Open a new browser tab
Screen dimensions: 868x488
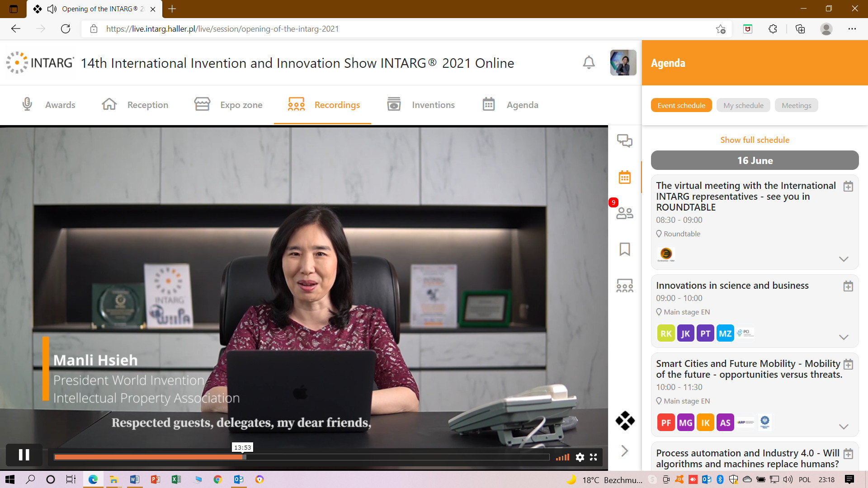coord(172,9)
